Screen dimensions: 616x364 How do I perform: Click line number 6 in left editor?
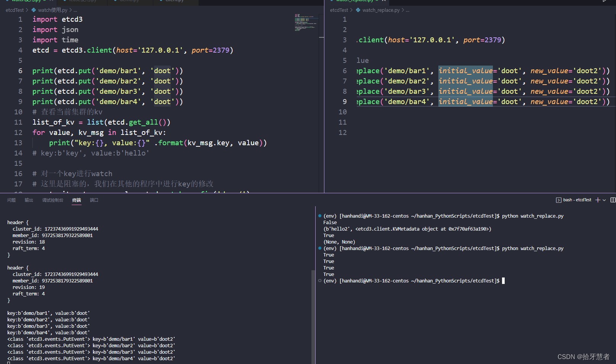[20, 71]
